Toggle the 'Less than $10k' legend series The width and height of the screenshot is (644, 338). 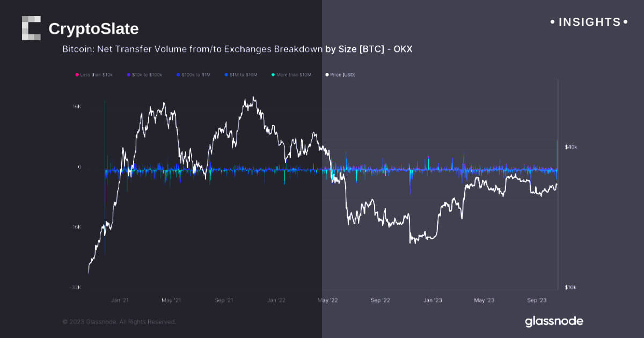[x=96, y=75]
